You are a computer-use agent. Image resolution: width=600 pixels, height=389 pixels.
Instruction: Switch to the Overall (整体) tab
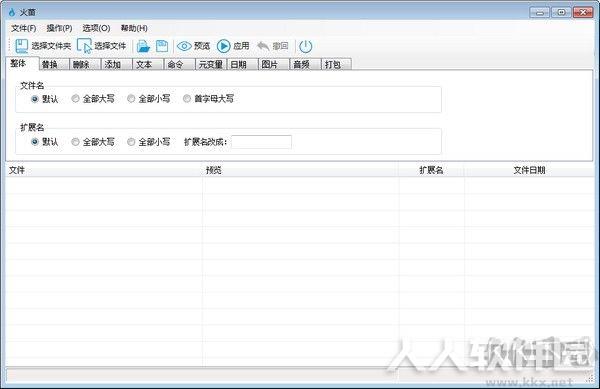[x=22, y=63]
